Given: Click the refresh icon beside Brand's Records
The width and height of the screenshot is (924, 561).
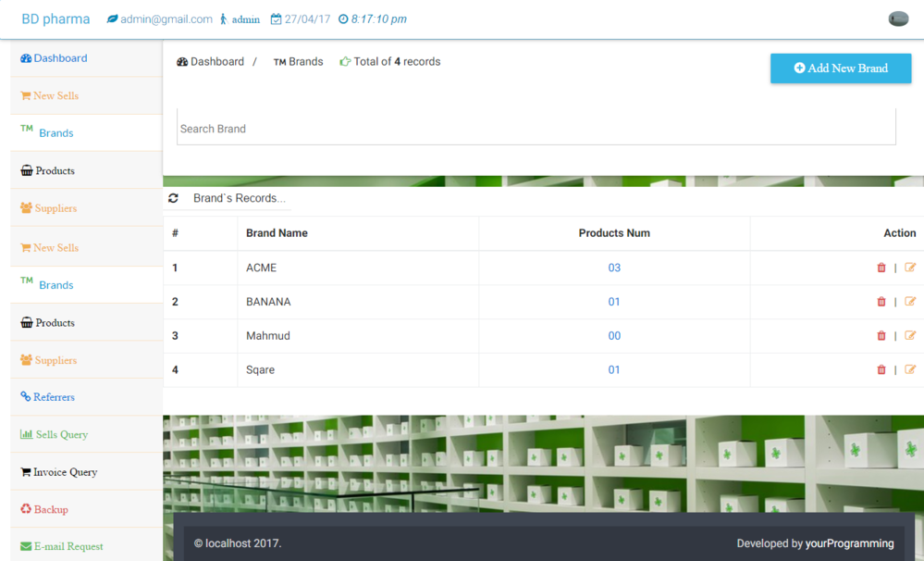Looking at the screenshot, I should click(173, 198).
